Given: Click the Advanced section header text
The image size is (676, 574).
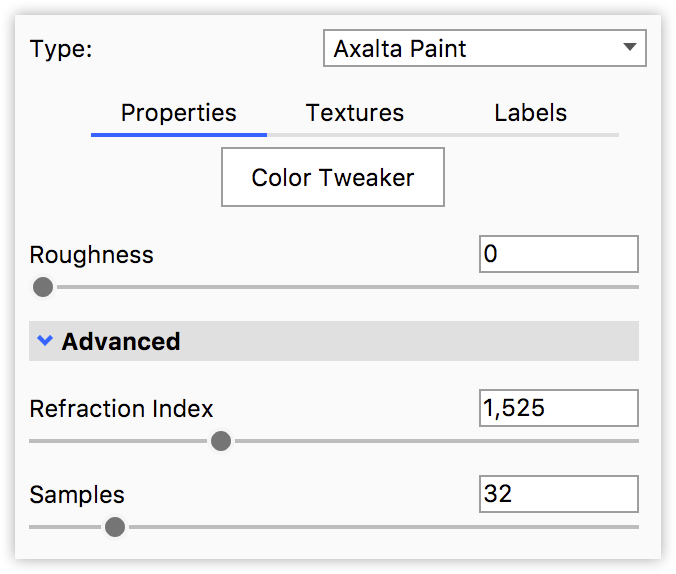Looking at the screenshot, I should point(121,342).
